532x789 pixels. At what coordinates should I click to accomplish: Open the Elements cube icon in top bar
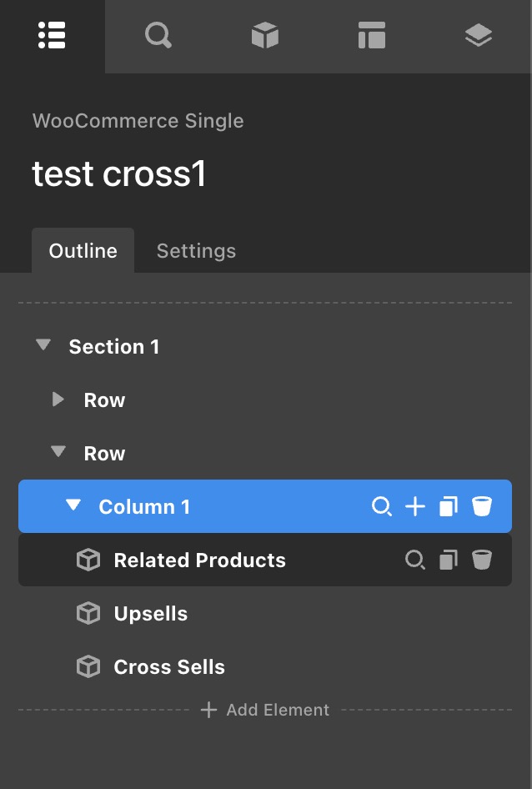(264, 36)
